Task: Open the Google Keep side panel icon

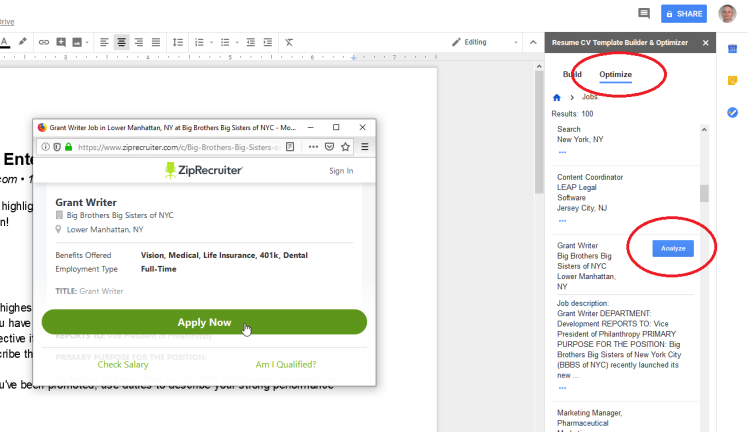Action: tap(732, 81)
